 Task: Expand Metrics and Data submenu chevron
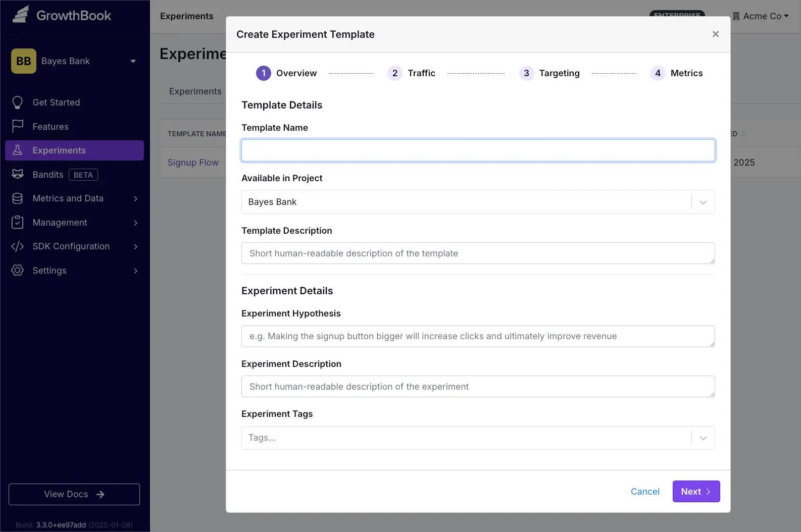(135, 198)
